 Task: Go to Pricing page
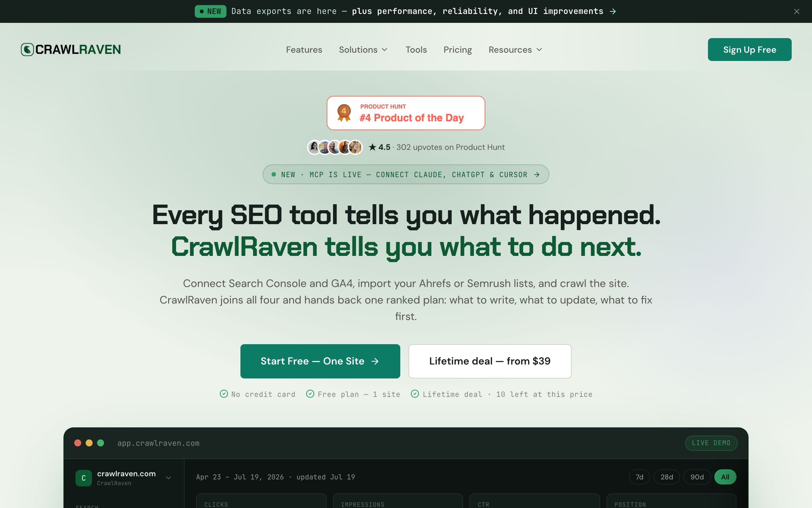pyautogui.click(x=458, y=50)
